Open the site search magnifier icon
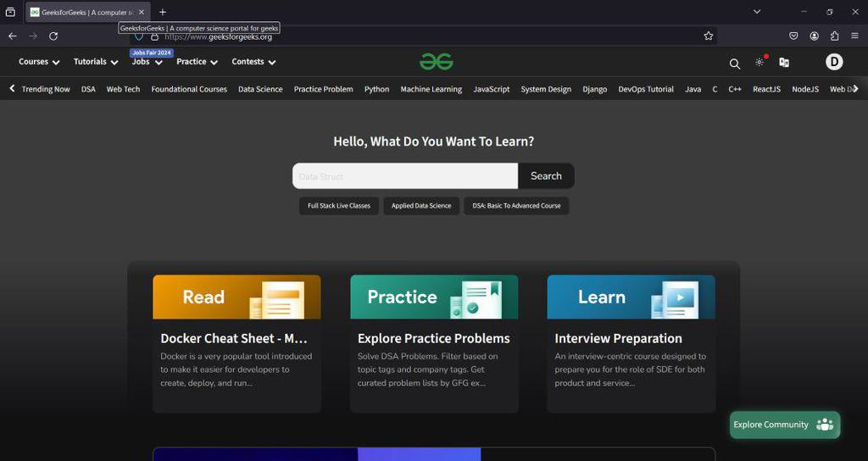The width and height of the screenshot is (868, 461). [x=735, y=64]
